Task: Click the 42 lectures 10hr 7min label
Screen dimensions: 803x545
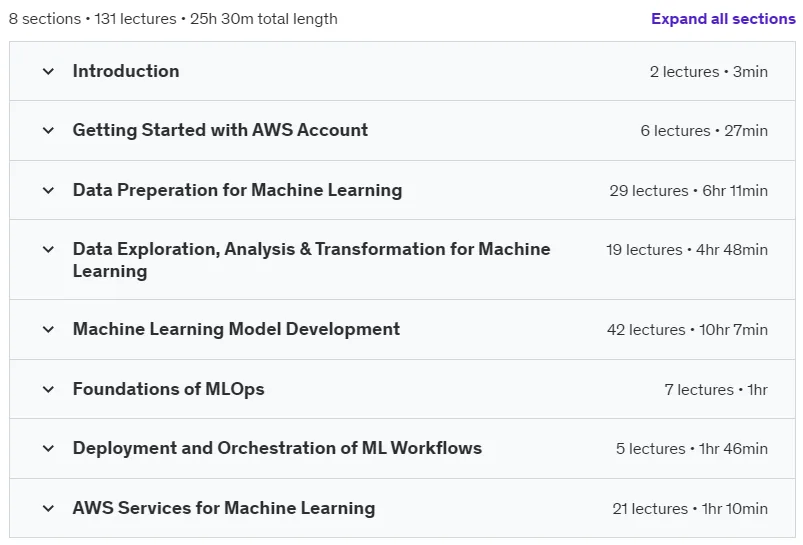Action: tap(687, 330)
